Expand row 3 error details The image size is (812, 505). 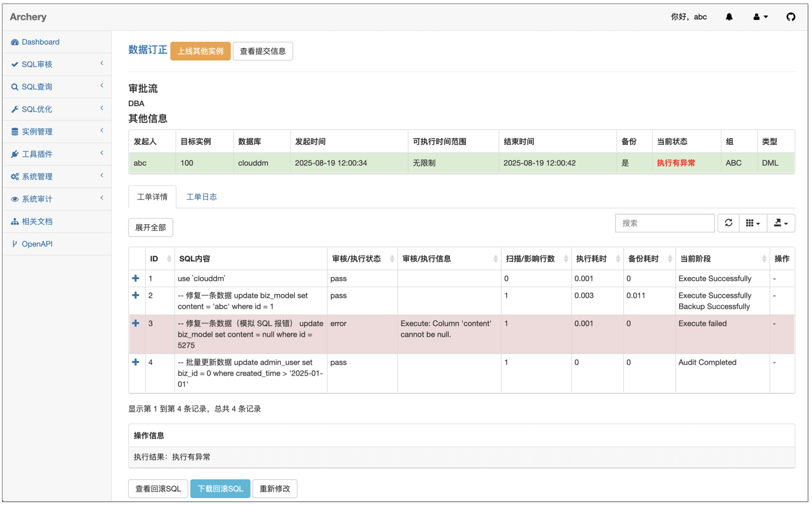tap(136, 323)
